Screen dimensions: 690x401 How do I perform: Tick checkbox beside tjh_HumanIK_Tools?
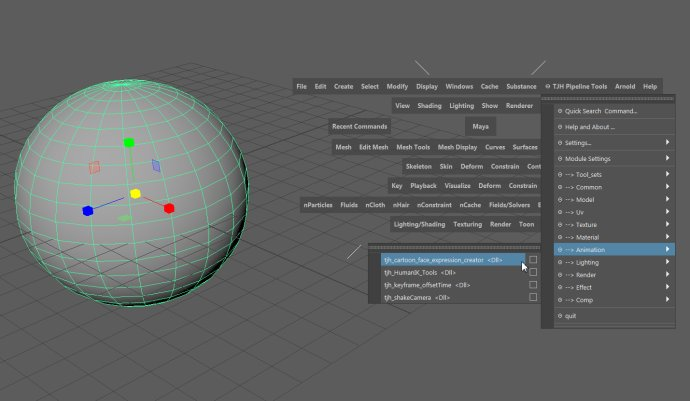coord(533,272)
